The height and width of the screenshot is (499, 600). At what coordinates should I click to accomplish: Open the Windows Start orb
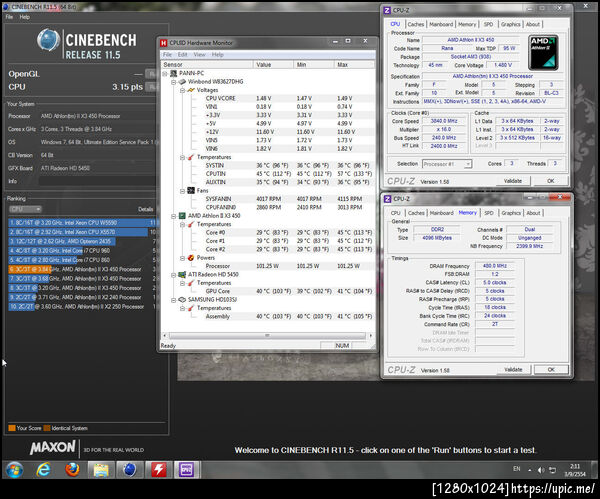click(14, 470)
